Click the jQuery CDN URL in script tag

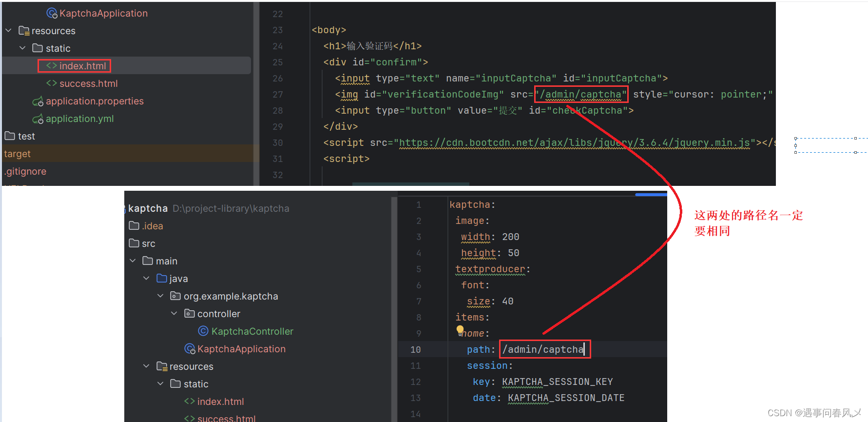click(575, 142)
